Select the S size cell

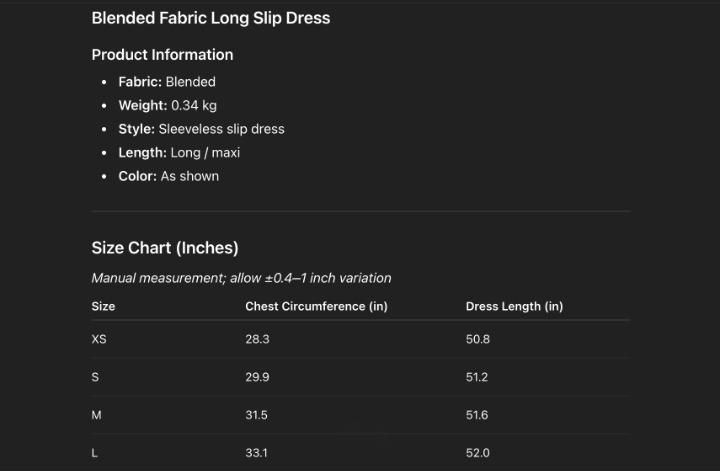[x=95, y=377]
